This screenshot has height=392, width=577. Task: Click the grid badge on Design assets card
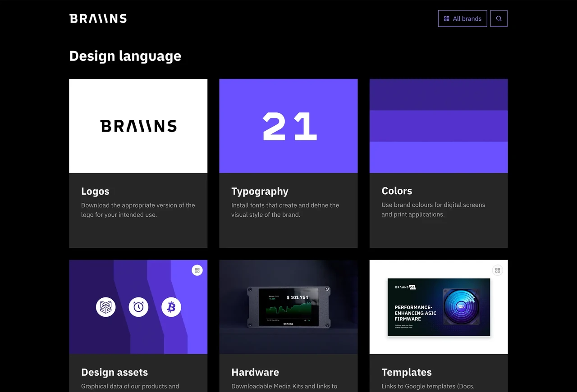197,270
